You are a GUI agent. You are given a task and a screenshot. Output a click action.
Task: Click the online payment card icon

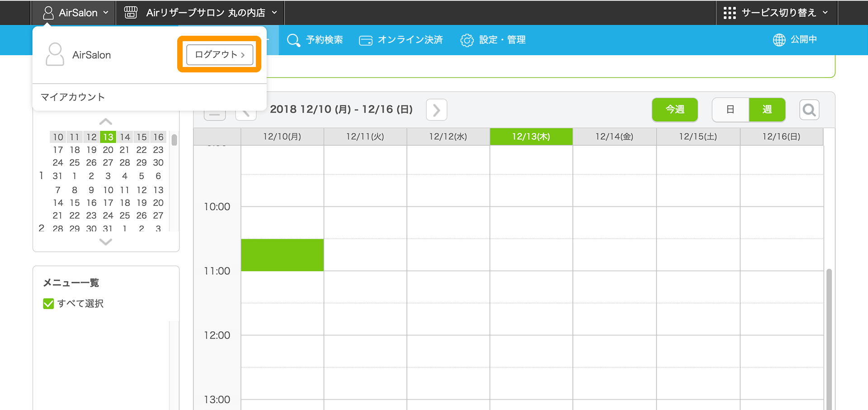click(x=365, y=41)
